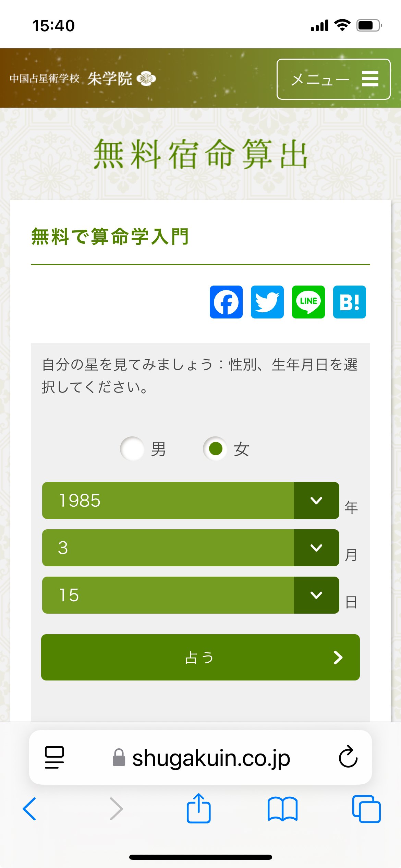Share page on Facebook
Viewport: 401px width, 868px height.
pos(226,302)
